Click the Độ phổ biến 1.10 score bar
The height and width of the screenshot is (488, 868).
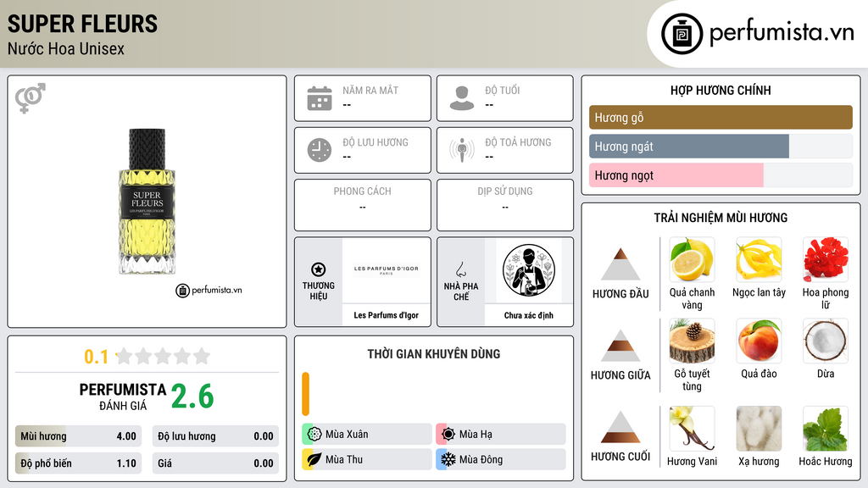click(78, 463)
